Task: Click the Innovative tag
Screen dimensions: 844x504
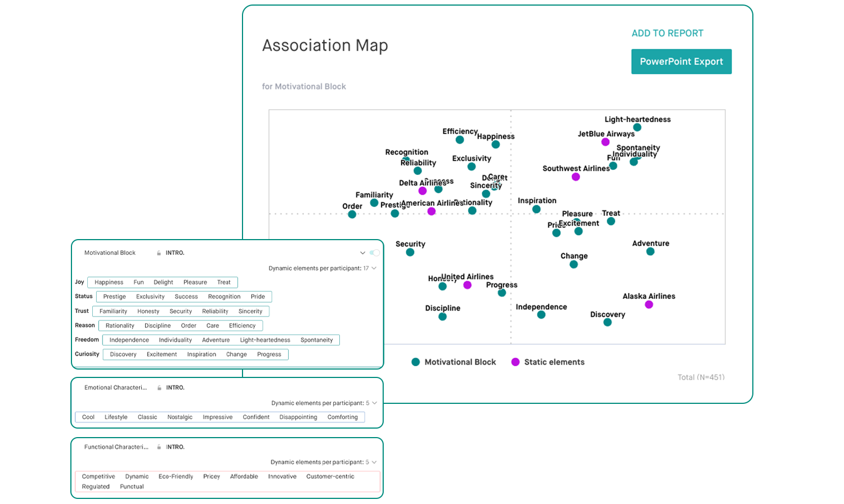Action: pos(282,476)
